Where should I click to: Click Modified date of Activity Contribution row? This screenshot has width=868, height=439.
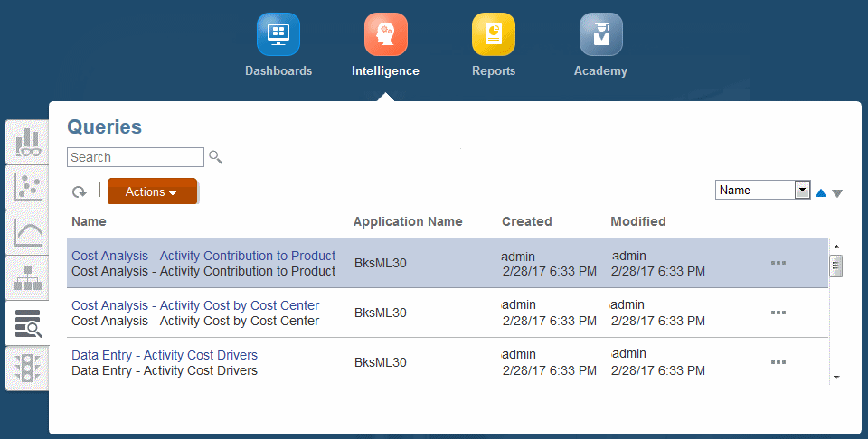tap(658, 271)
